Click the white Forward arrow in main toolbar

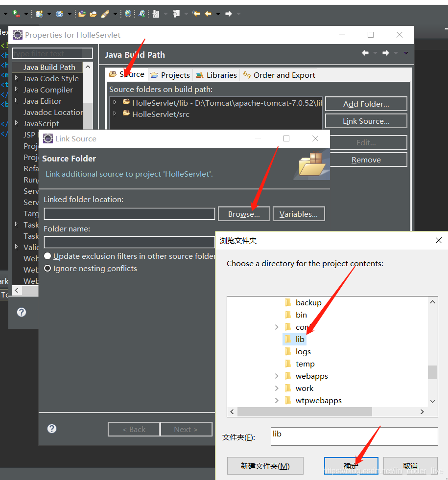tap(229, 14)
